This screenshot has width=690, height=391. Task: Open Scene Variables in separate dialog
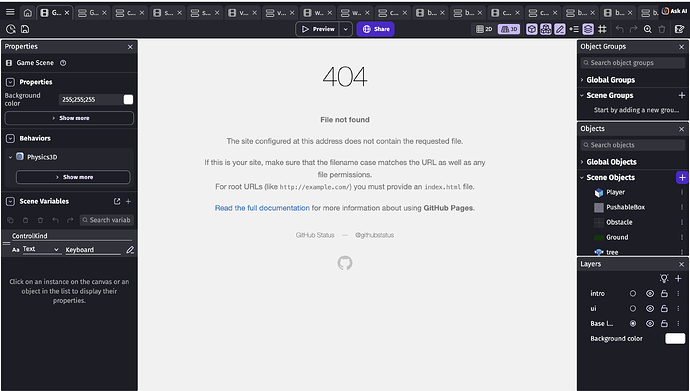pos(117,201)
